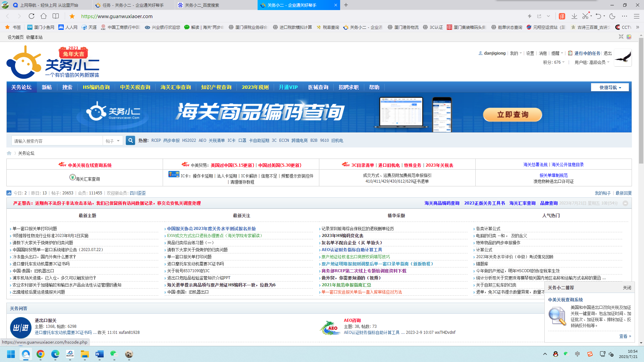Click the 最新回复 link
Viewport: 644px width, 362px height.
[624, 193]
